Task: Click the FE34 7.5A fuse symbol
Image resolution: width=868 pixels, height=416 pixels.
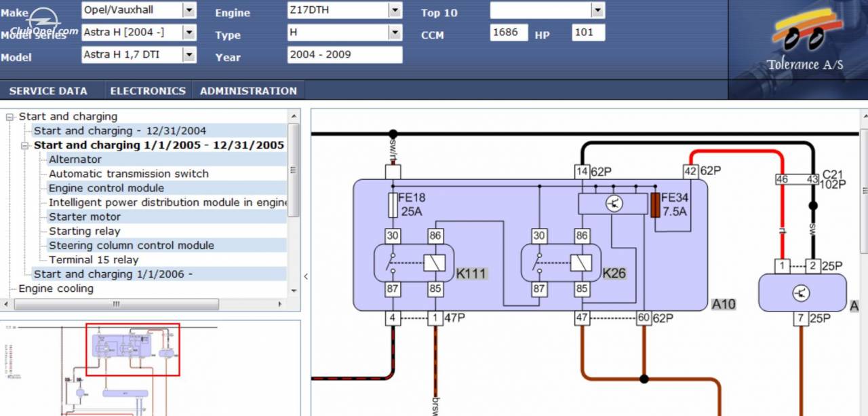Action: [655, 205]
